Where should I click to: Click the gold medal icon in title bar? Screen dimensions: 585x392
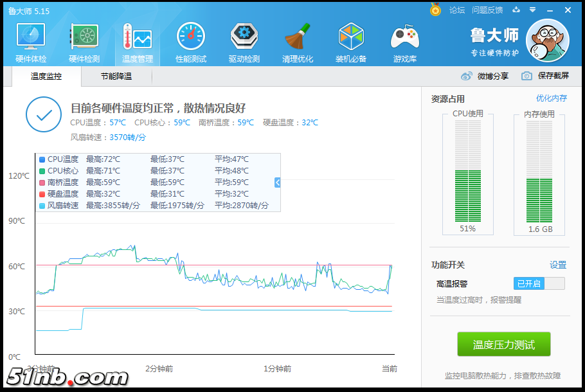pos(435,10)
